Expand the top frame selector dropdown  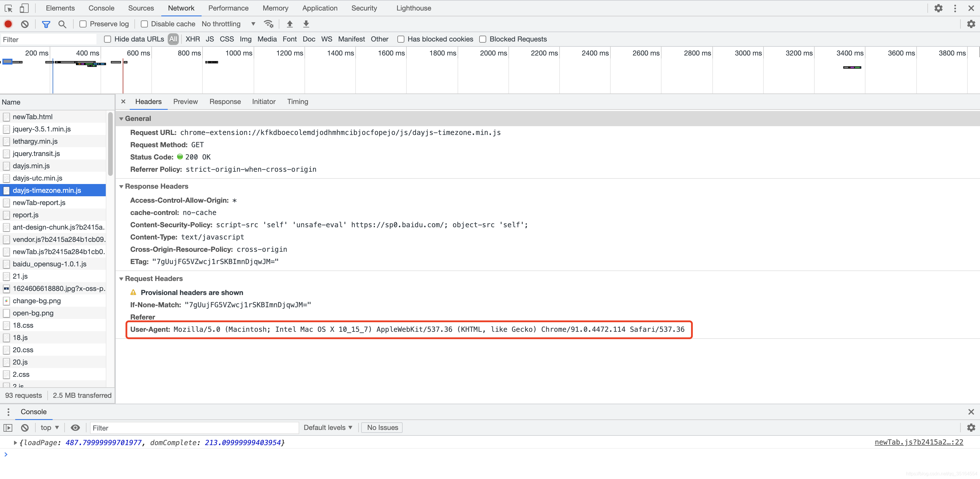[x=49, y=428]
